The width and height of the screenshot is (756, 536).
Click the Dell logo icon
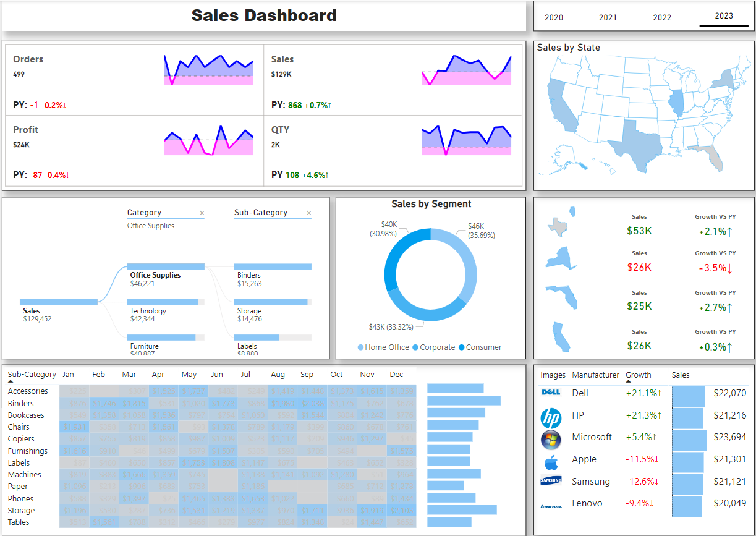(x=550, y=393)
